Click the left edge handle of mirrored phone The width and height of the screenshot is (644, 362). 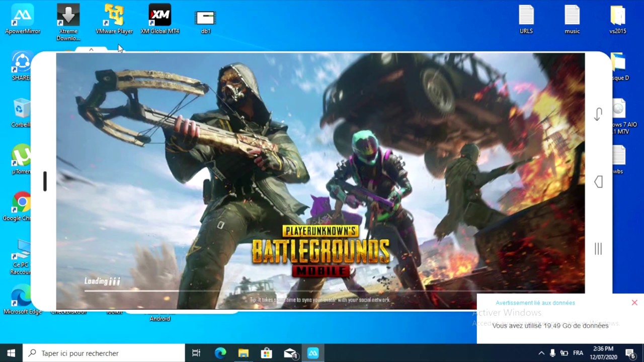(45, 181)
